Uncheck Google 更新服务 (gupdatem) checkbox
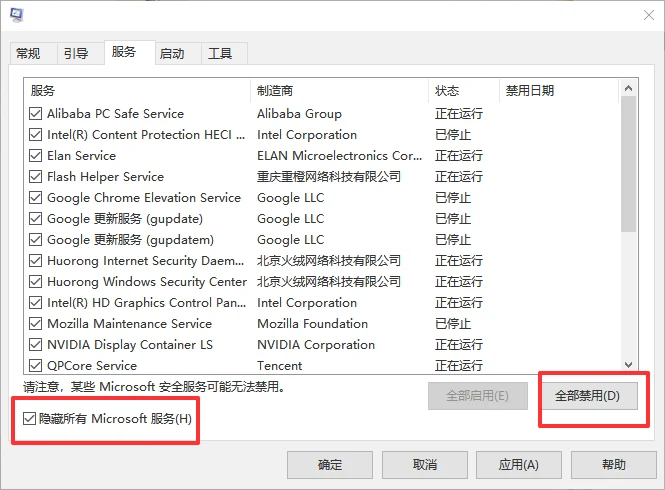This screenshot has width=665, height=490. pyautogui.click(x=36, y=240)
